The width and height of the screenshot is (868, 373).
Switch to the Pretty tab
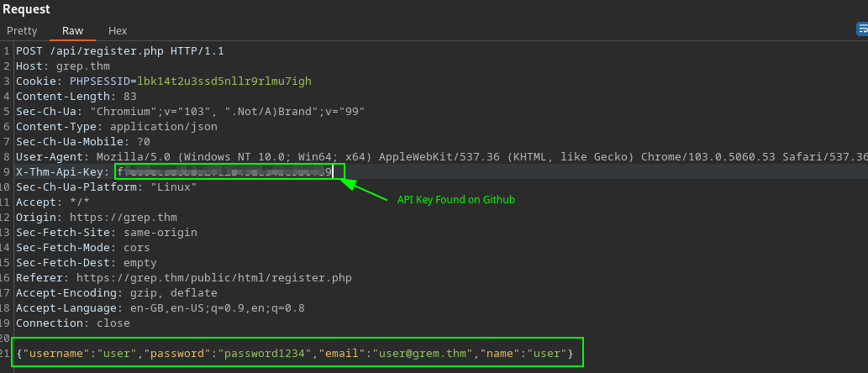22,31
